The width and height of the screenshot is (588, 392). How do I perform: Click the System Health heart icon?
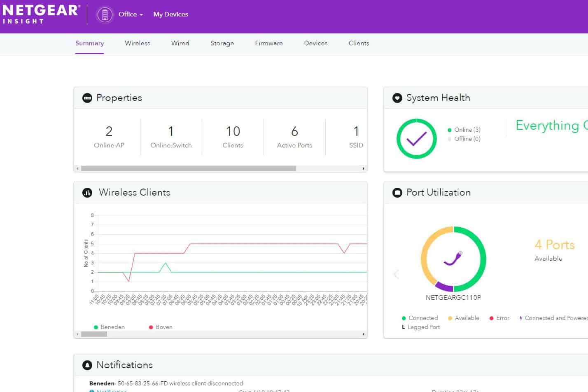pos(397,98)
